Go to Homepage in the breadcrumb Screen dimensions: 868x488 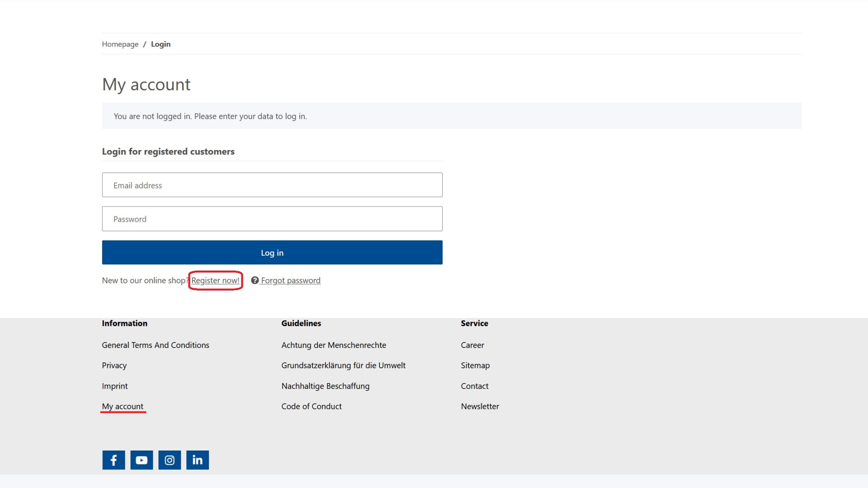[x=120, y=44]
